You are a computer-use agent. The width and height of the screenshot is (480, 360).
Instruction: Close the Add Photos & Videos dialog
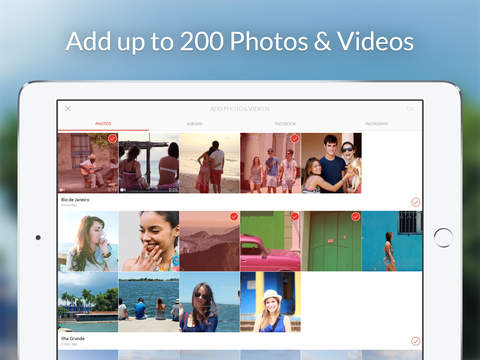pyautogui.click(x=68, y=109)
